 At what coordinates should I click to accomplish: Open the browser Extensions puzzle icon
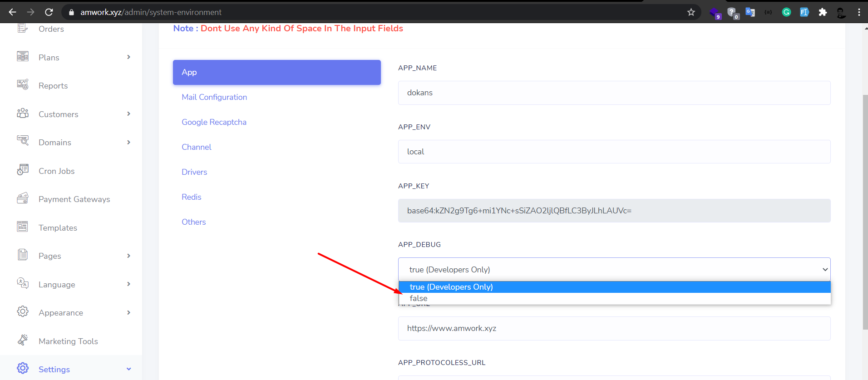click(823, 12)
